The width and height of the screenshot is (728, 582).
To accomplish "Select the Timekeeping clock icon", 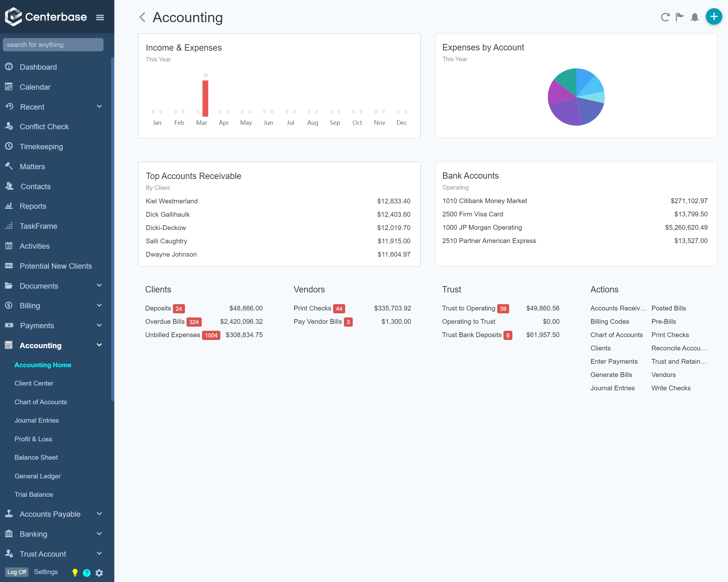I will [x=9, y=146].
